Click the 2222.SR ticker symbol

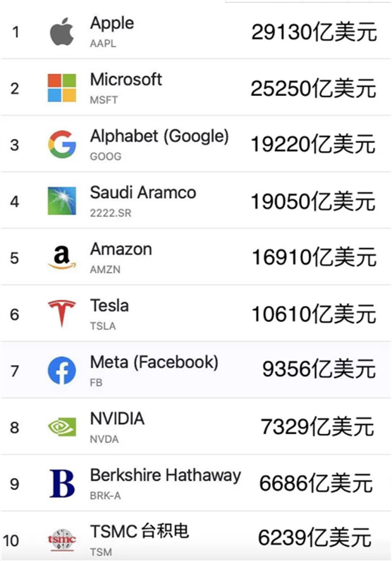[111, 213]
